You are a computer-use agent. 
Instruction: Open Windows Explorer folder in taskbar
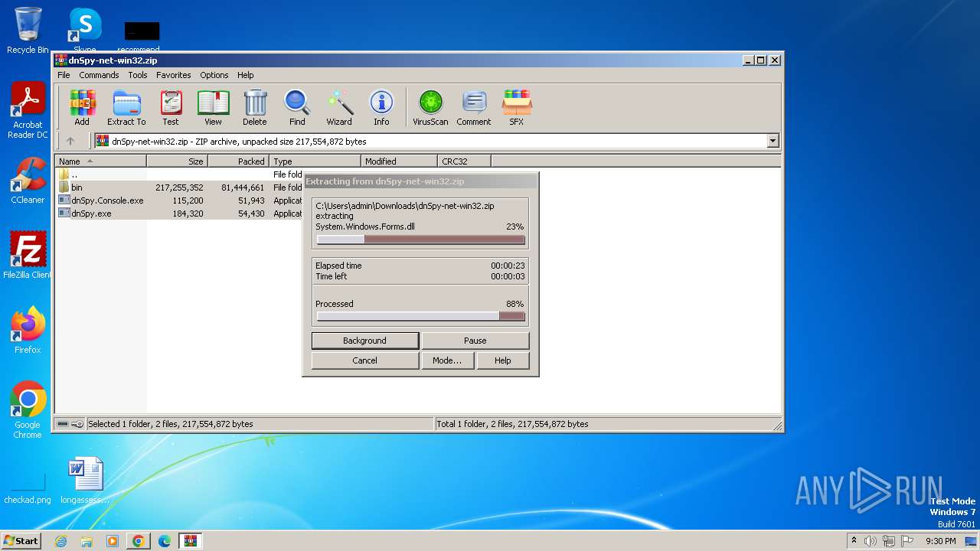(x=87, y=541)
